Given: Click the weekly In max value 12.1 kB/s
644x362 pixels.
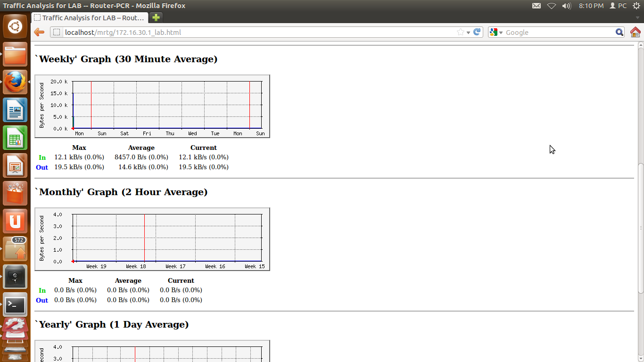Looking at the screenshot, I should pos(79,157).
